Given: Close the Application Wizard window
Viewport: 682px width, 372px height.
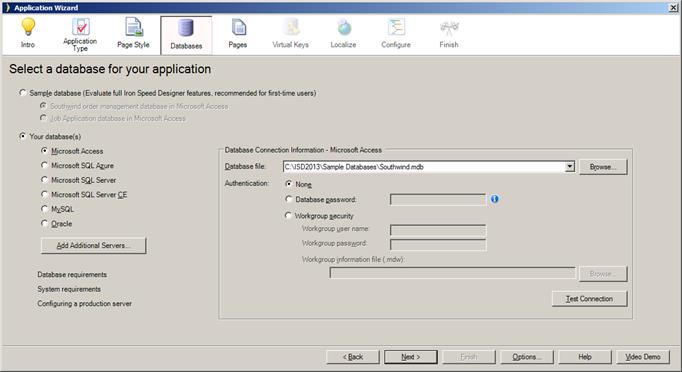Looking at the screenshot, I should [673, 7].
